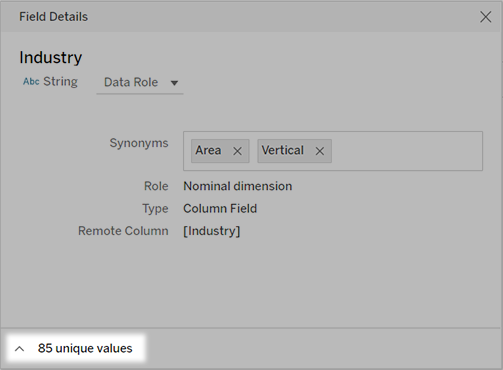Click the Abc string type icon

[31, 81]
